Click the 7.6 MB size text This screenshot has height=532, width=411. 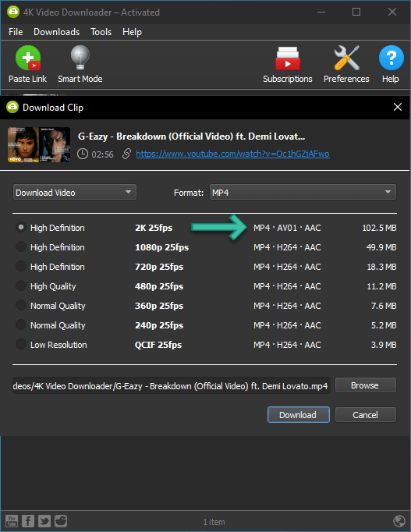384,306
